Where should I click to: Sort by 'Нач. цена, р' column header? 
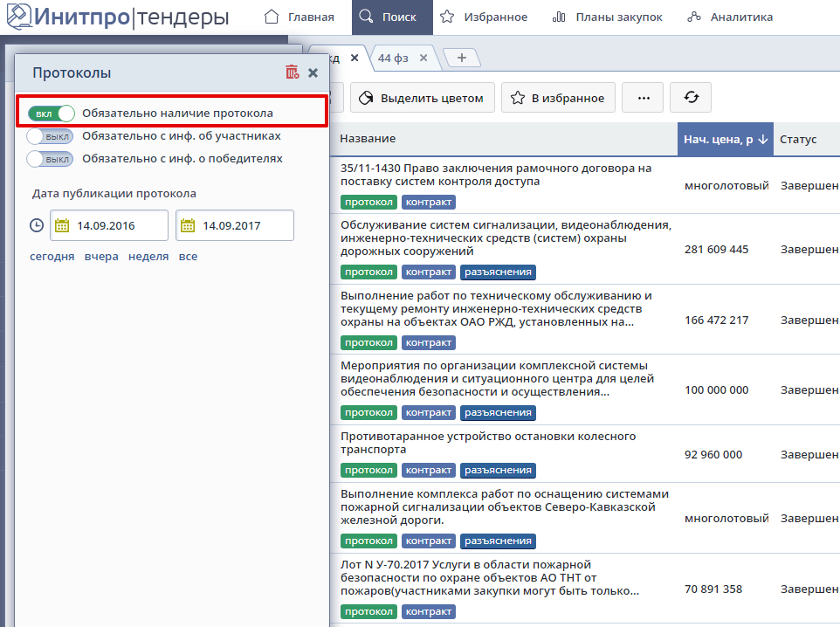[x=725, y=139]
